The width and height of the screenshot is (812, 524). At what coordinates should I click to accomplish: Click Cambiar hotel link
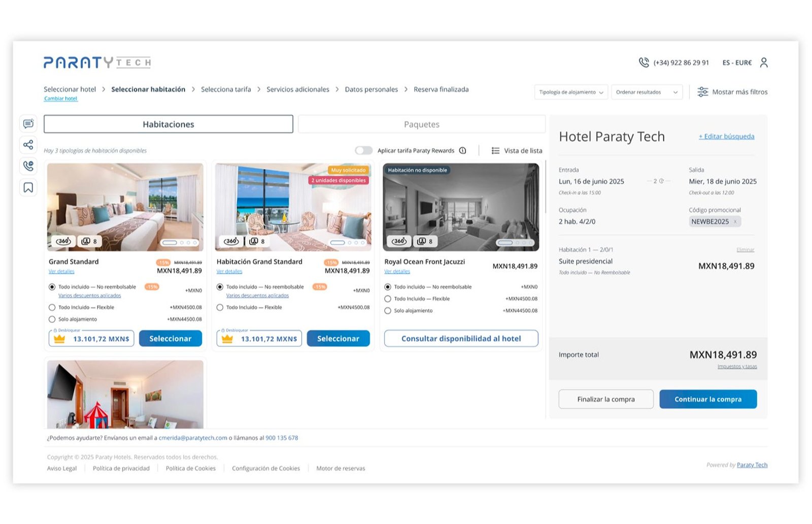coord(61,99)
